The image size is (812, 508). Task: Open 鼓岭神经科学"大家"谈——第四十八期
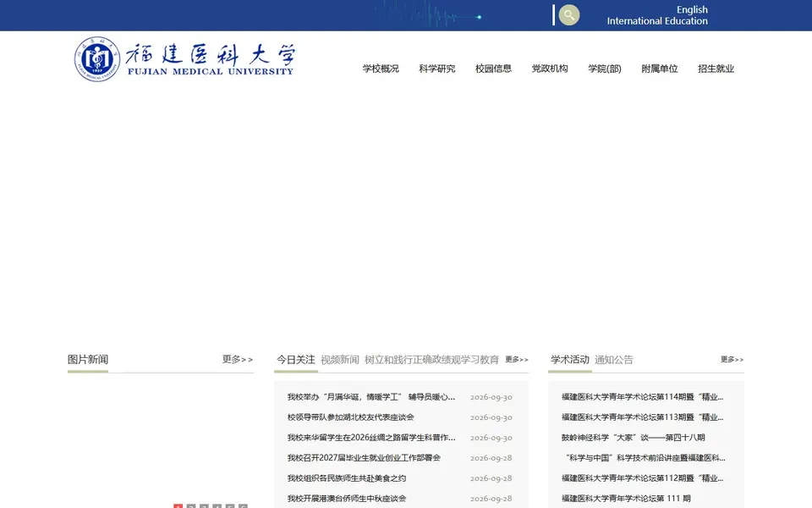click(x=634, y=438)
